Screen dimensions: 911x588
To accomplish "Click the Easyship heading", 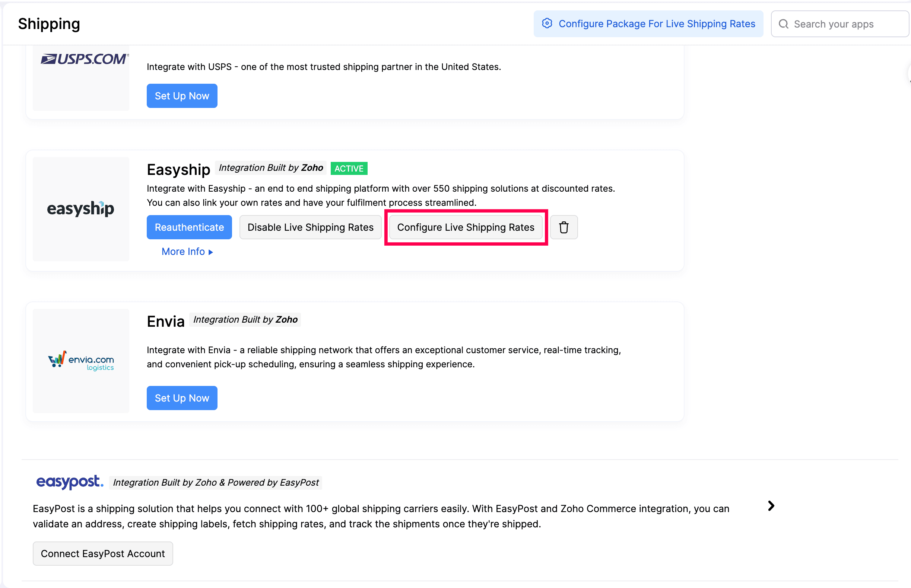I will pyautogui.click(x=178, y=170).
